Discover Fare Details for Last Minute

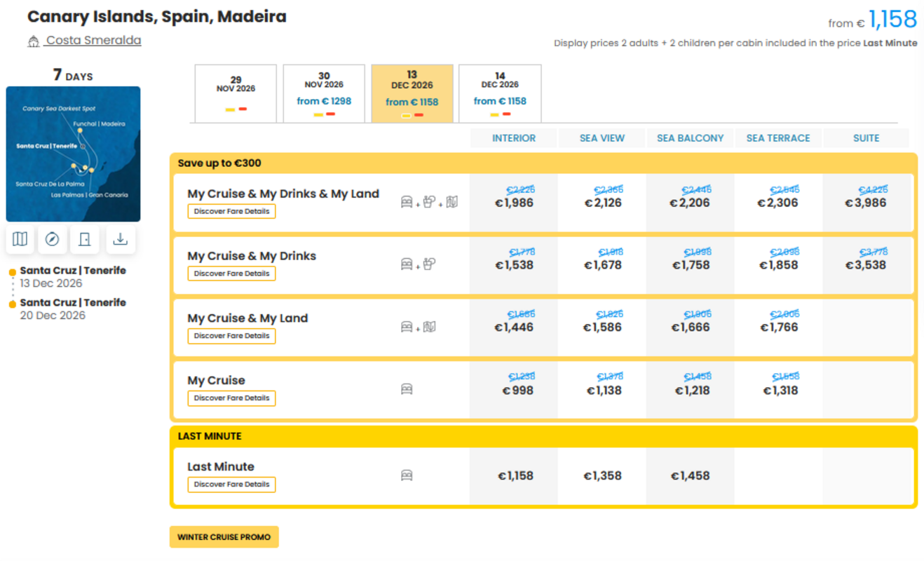point(231,485)
